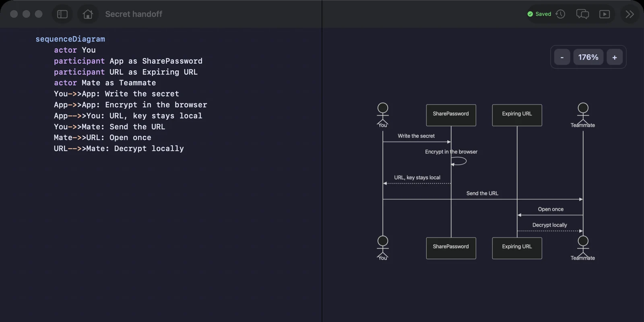The image size is (644, 322).
Task: Select the lower Expiring URL box in the diagram
Action: click(x=517, y=248)
